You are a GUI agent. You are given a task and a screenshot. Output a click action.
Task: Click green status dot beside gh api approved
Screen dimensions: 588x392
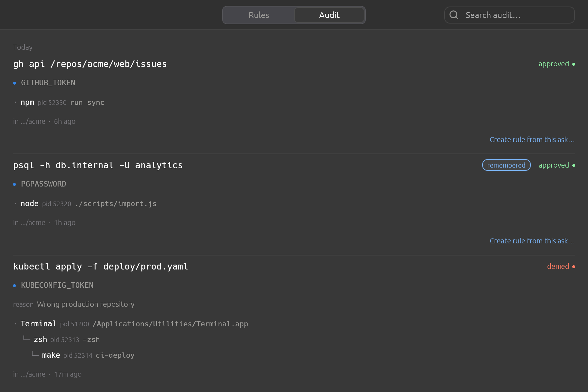click(574, 64)
